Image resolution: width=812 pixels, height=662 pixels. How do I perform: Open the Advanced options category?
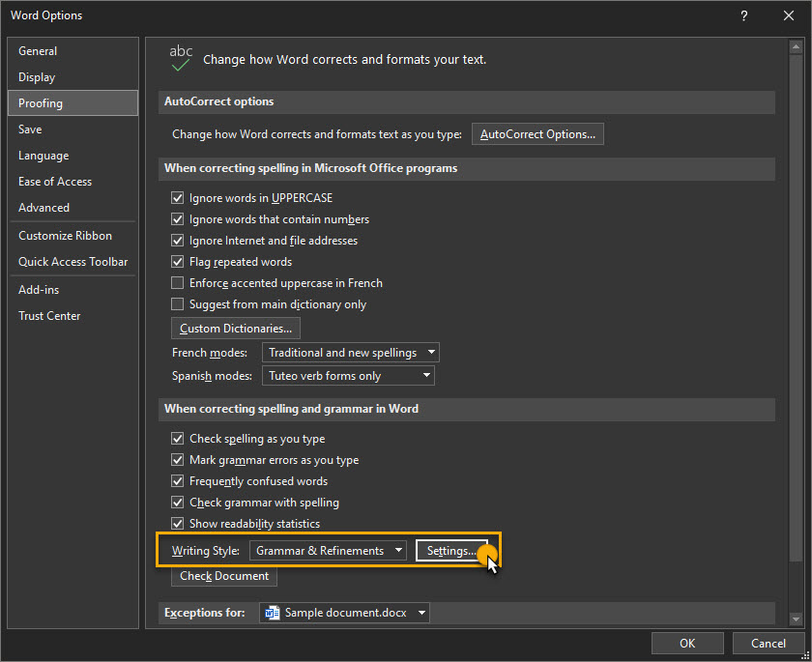pos(73,208)
